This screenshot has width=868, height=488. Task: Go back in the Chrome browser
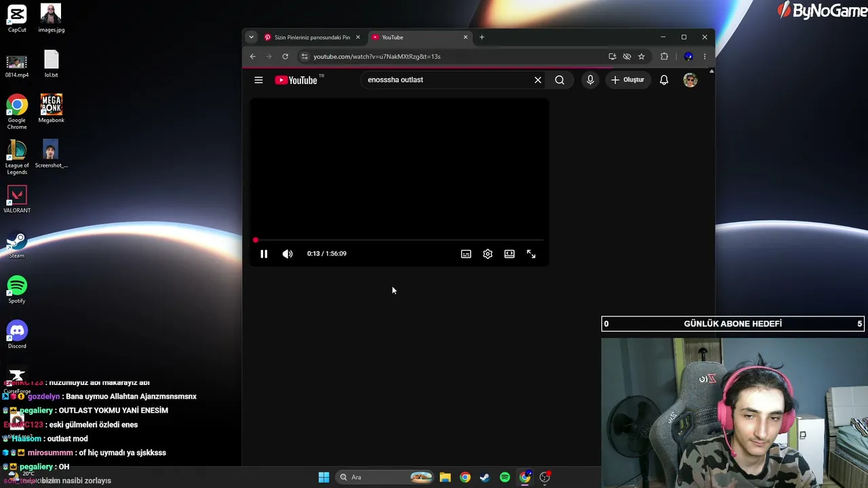coord(253,56)
